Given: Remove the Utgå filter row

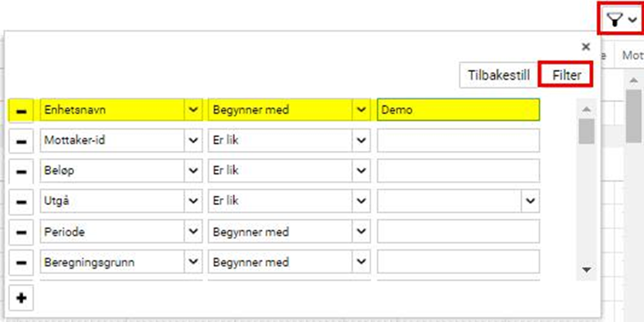Looking at the screenshot, I should tap(21, 201).
